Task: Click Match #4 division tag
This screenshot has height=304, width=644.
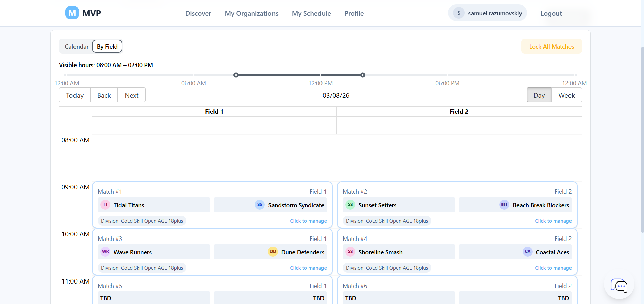Action: [x=387, y=268]
